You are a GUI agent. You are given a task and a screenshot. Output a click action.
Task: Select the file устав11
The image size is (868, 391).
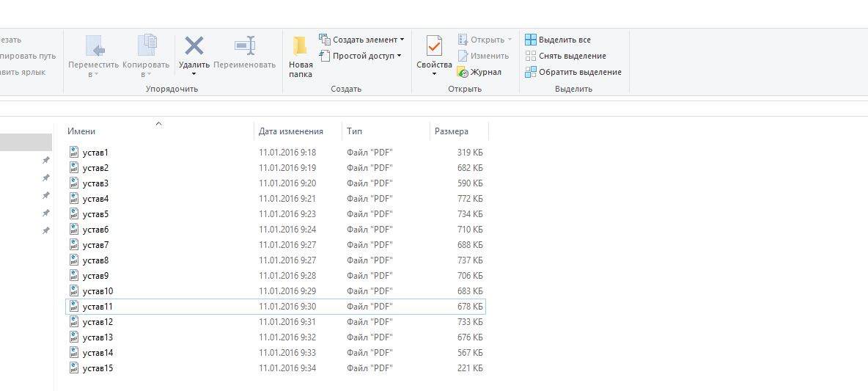(98, 307)
